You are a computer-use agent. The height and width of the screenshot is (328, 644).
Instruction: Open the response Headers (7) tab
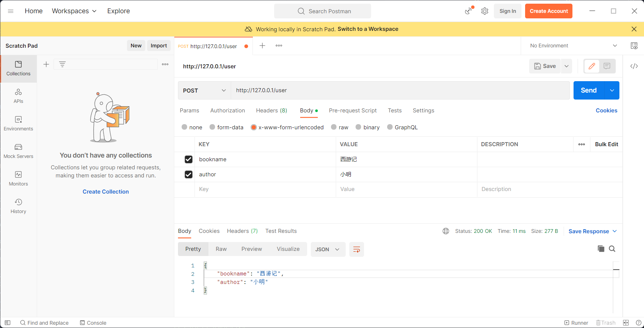click(242, 231)
